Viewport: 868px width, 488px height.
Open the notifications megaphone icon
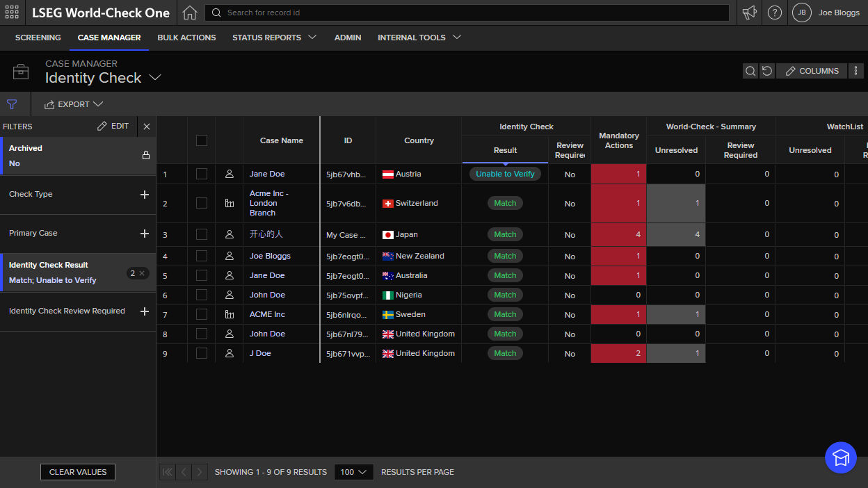[x=749, y=12]
